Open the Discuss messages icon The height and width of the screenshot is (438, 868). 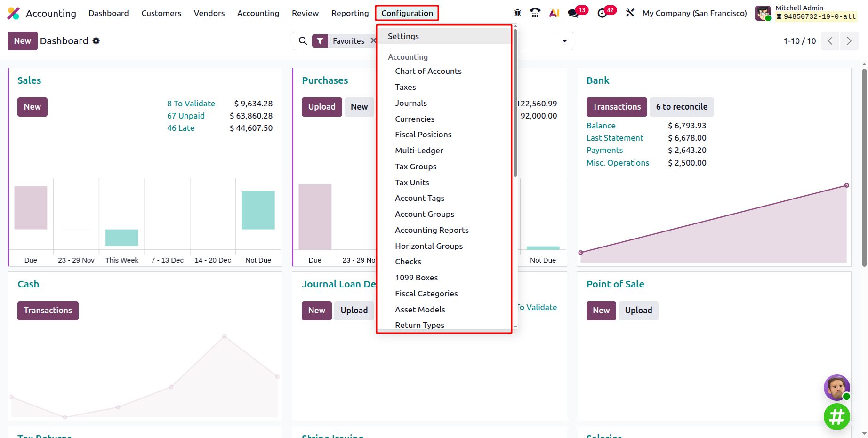(x=573, y=13)
